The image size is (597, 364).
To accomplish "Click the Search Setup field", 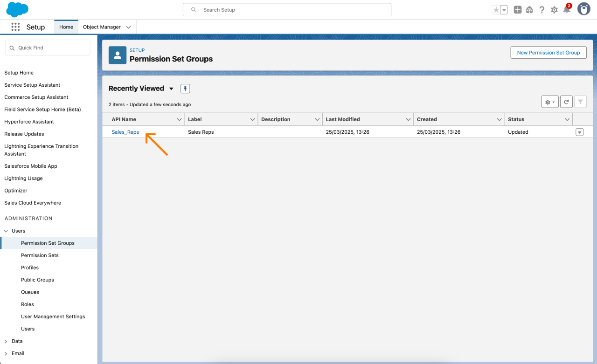I will click(x=287, y=10).
